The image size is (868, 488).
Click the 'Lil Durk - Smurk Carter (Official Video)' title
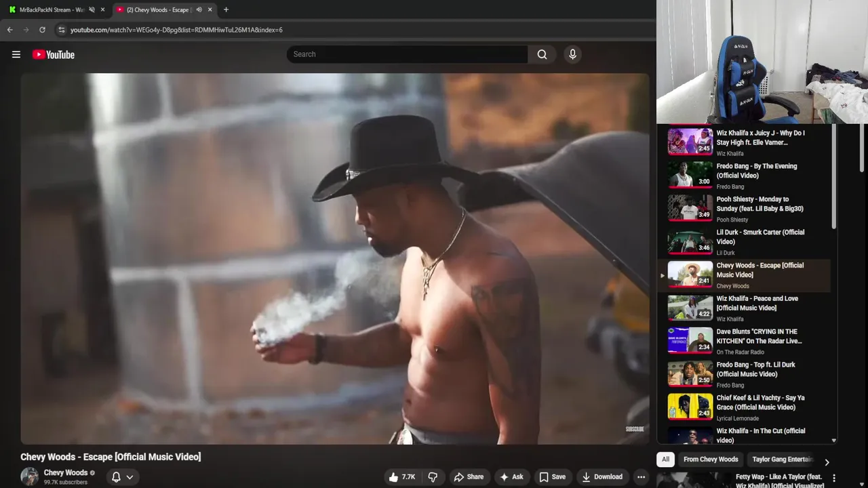point(760,237)
